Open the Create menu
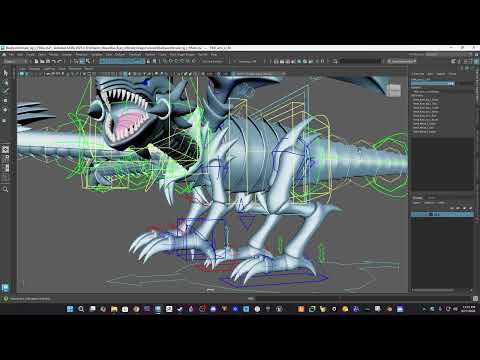Image resolution: width=480 pixels, height=360 pixels. click(31, 54)
